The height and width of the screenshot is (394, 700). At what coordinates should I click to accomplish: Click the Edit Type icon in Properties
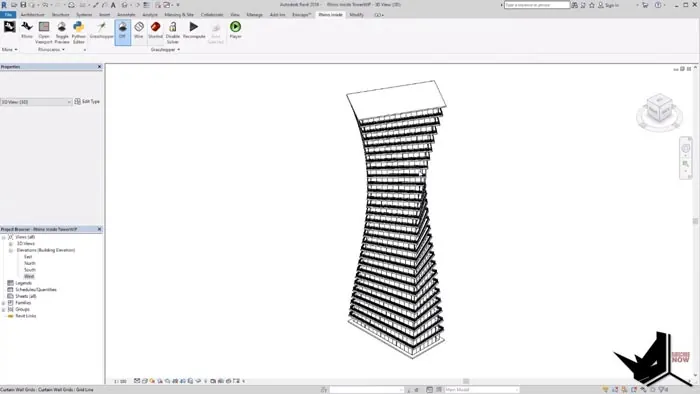pyautogui.click(x=77, y=102)
